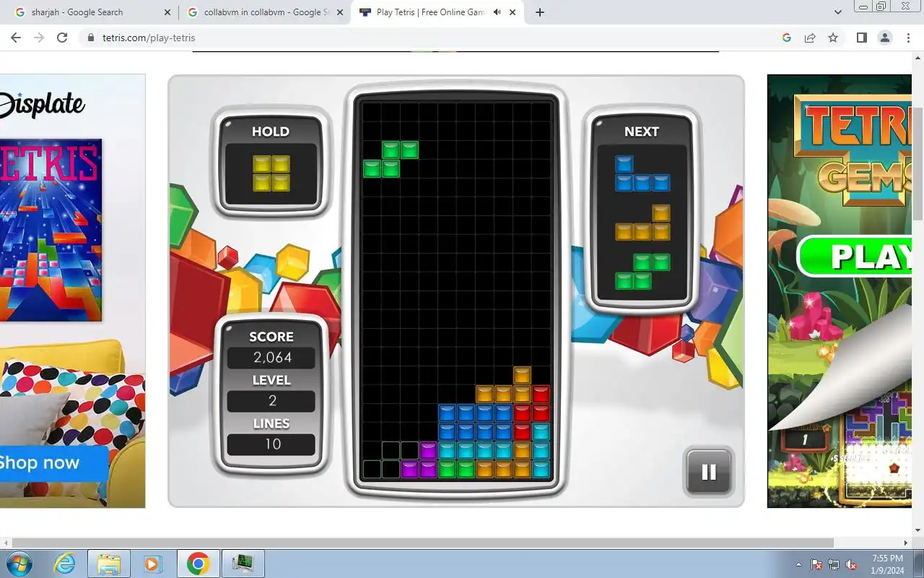Go back to previous page

[x=16, y=38]
